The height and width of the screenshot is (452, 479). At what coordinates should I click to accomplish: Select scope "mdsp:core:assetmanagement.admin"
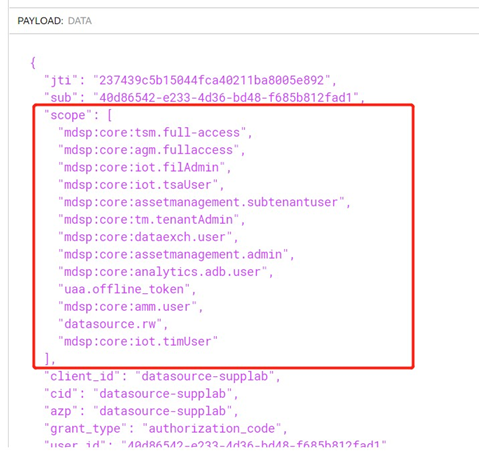[x=176, y=254]
